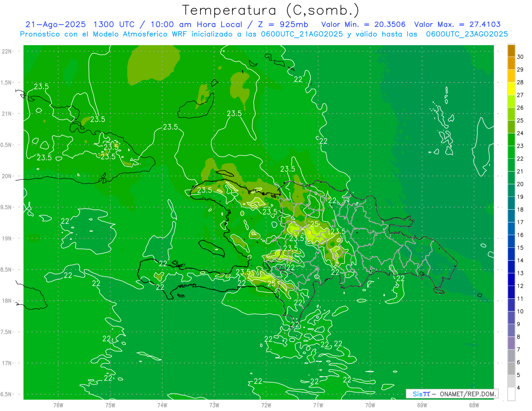Pick the blue swatch between 15 and 16
Image resolution: width=532 pixels, height=411 pixels.
pos(511,242)
